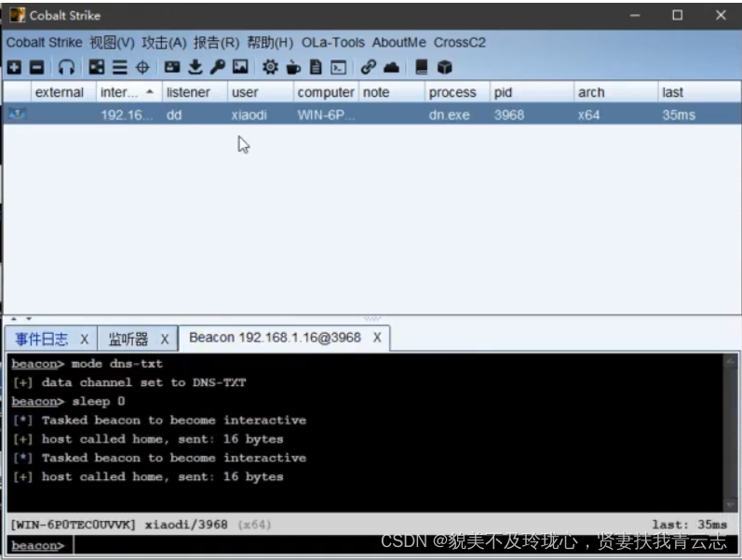The height and width of the screenshot is (560, 742).
Task: Sort by the process column header
Action: pyautogui.click(x=457, y=92)
